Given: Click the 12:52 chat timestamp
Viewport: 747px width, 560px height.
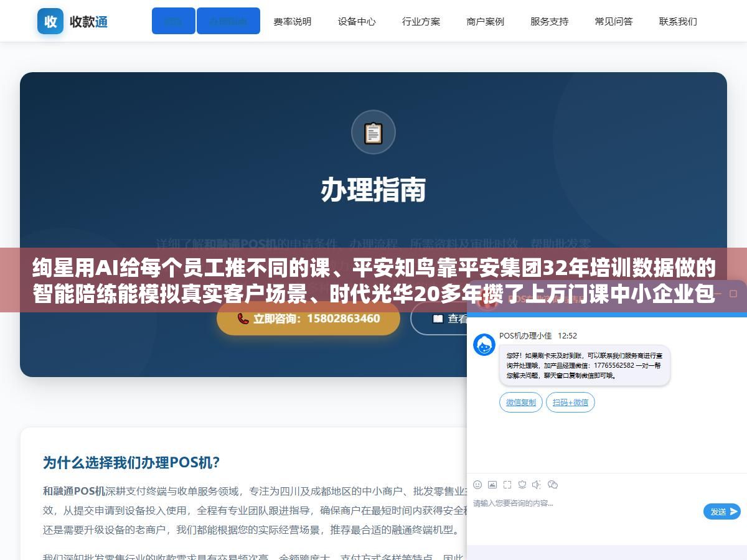Looking at the screenshot, I should pos(567,335).
